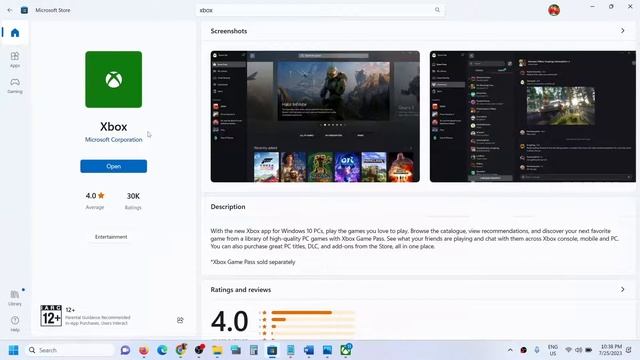Open Photos from the taskbar
640x360 pixels.
pyautogui.click(x=327, y=350)
